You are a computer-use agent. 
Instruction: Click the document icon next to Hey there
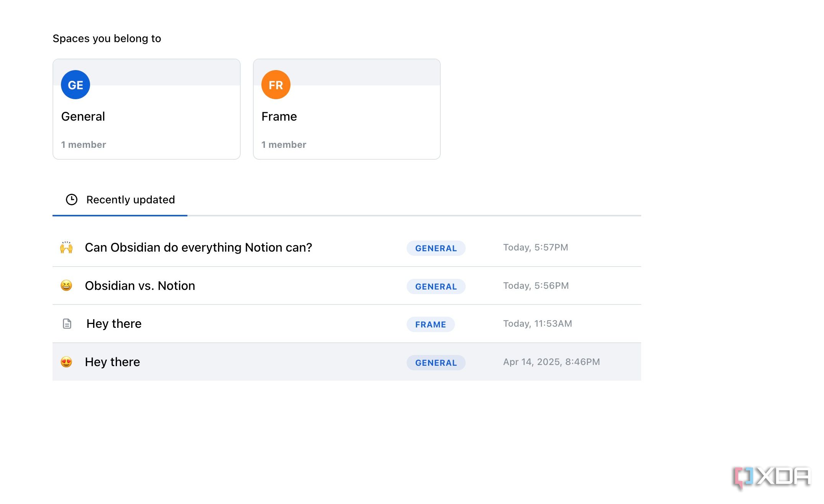[67, 324]
